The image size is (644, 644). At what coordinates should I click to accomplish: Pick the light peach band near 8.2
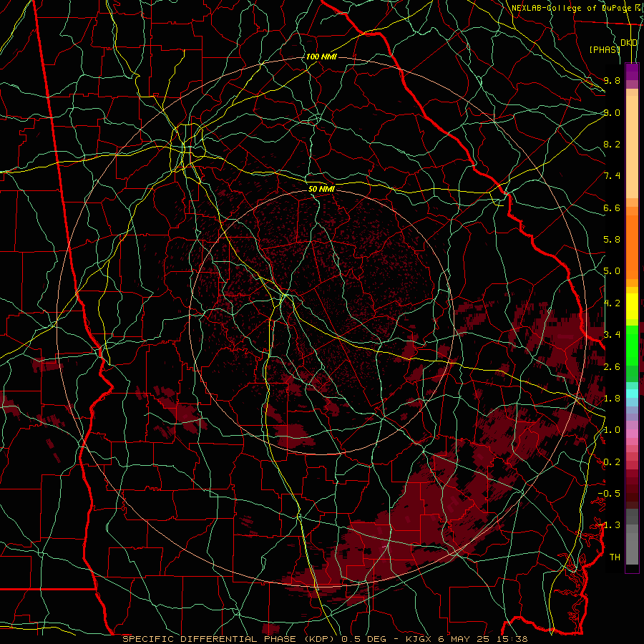click(632, 148)
